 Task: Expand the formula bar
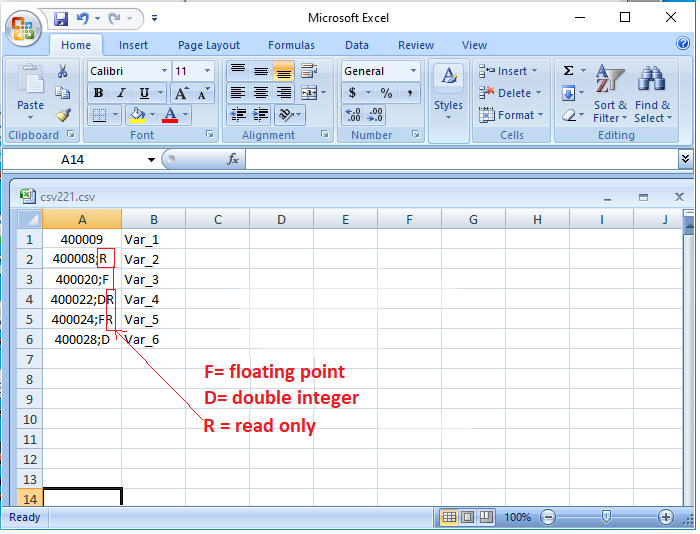685,159
